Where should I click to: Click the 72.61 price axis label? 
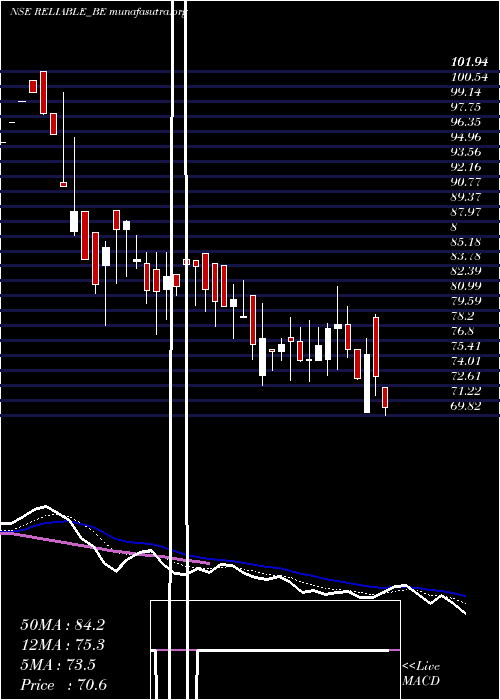click(x=466, y=376)
